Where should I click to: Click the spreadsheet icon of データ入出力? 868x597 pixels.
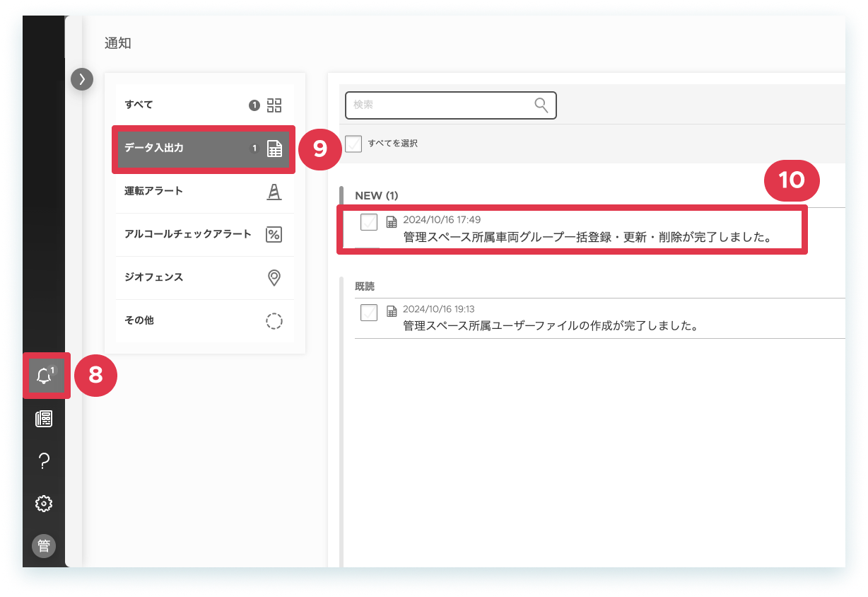pyautogui.click(x=274, y=149)
